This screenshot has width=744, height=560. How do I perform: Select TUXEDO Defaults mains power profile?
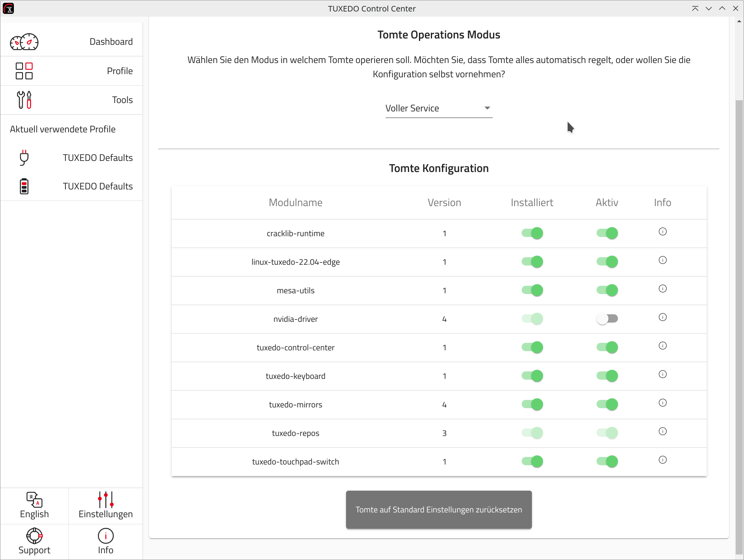pos(72,158)
